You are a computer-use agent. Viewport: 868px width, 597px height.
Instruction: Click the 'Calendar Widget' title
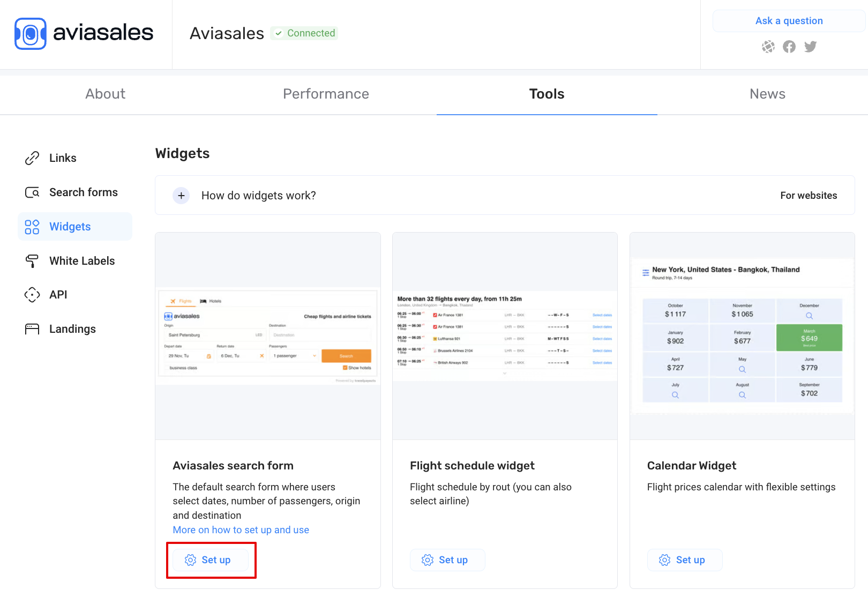tap(692, 466)
